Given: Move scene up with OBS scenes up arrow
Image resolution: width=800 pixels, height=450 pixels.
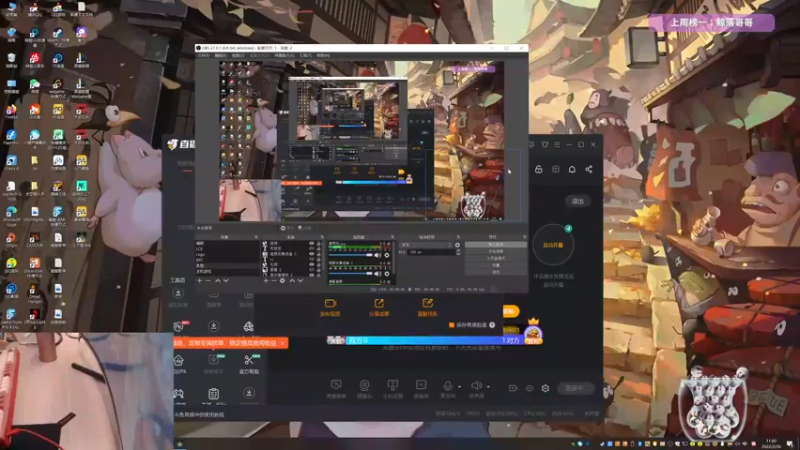Looking at the screenshot, I should tap(217, 281).
